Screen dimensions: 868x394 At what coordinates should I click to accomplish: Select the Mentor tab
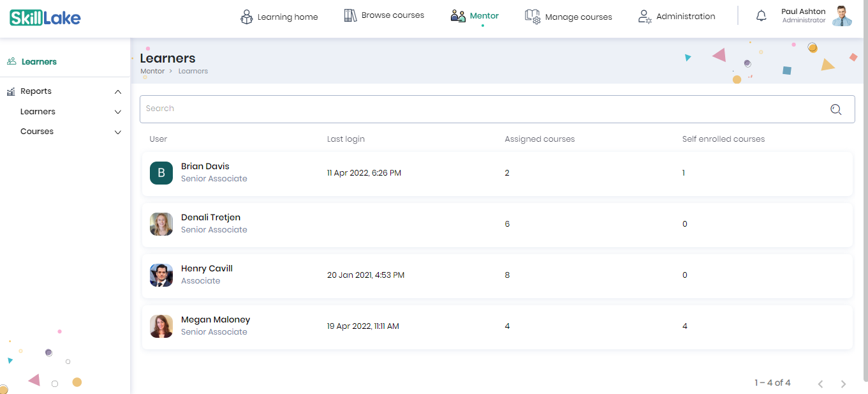click(474, 16)
